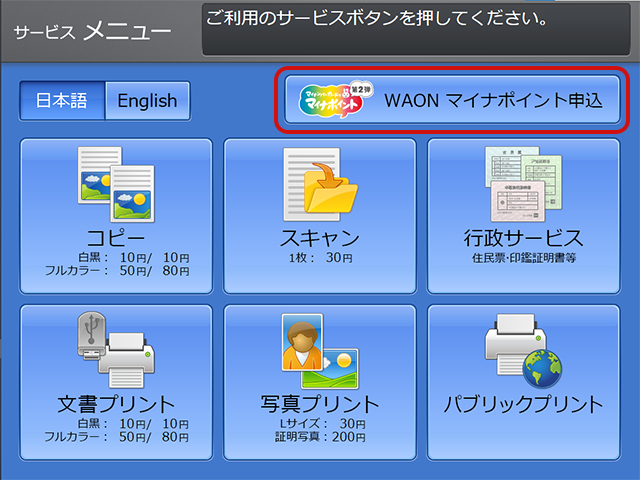Tap the 証明写真 200円 price text
This screenshot has width=640, height=480.
[320, 437]
